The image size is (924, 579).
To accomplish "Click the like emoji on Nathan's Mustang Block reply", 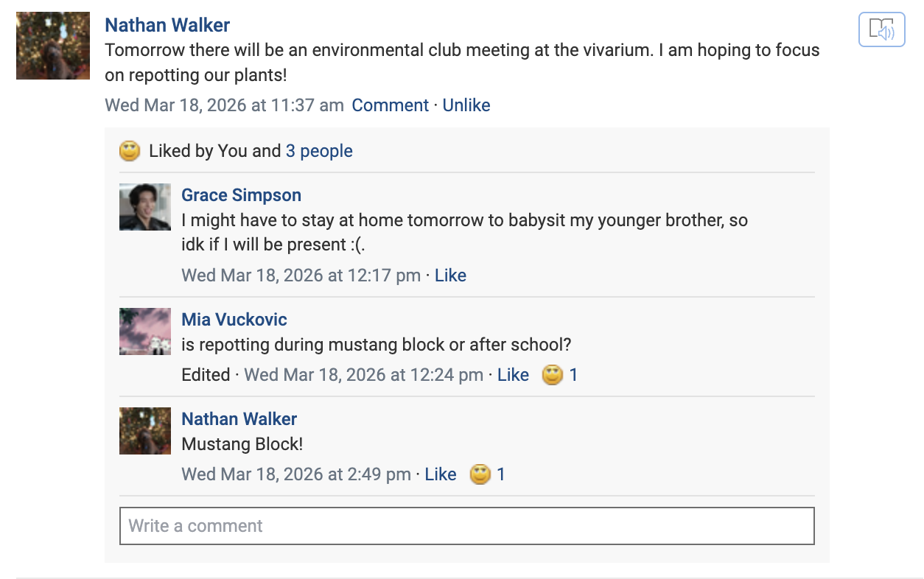I will click(x=480, y=474).
